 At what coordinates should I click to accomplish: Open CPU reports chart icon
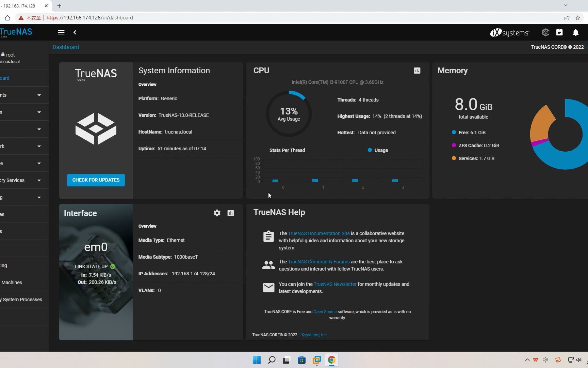click(417, 71)
